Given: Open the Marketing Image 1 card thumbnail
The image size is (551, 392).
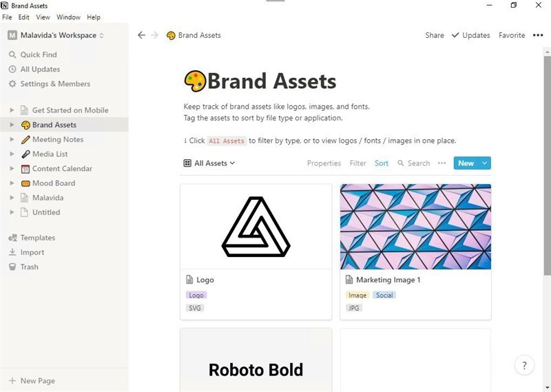Looking at the screenshot, I should point(416,227).
